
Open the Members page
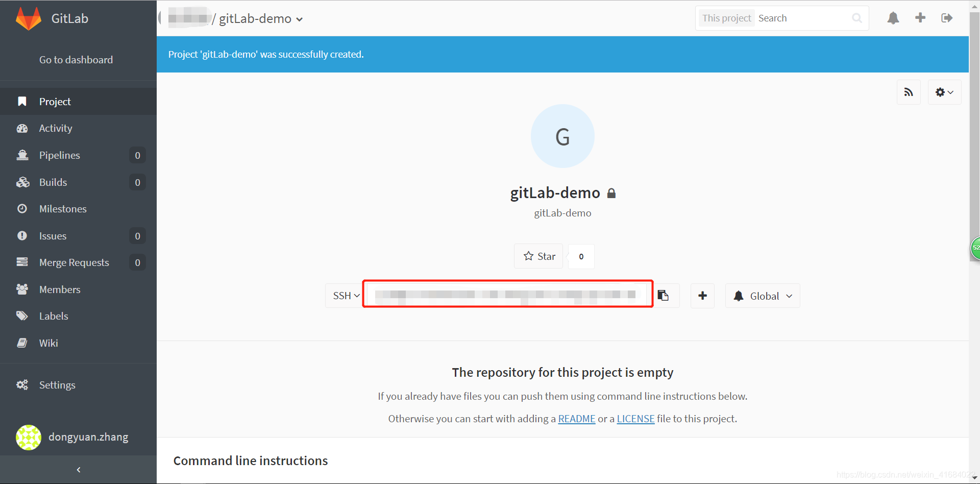[78, 289]
